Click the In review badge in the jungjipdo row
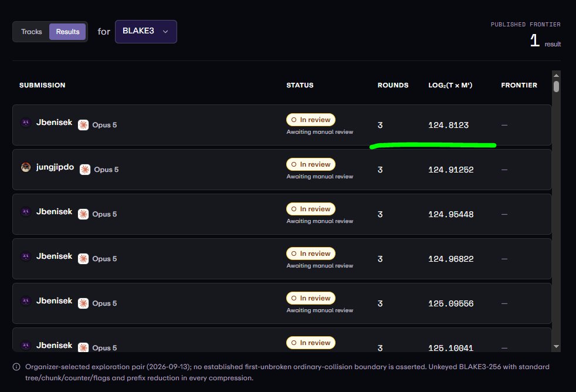 click(311, 164)
